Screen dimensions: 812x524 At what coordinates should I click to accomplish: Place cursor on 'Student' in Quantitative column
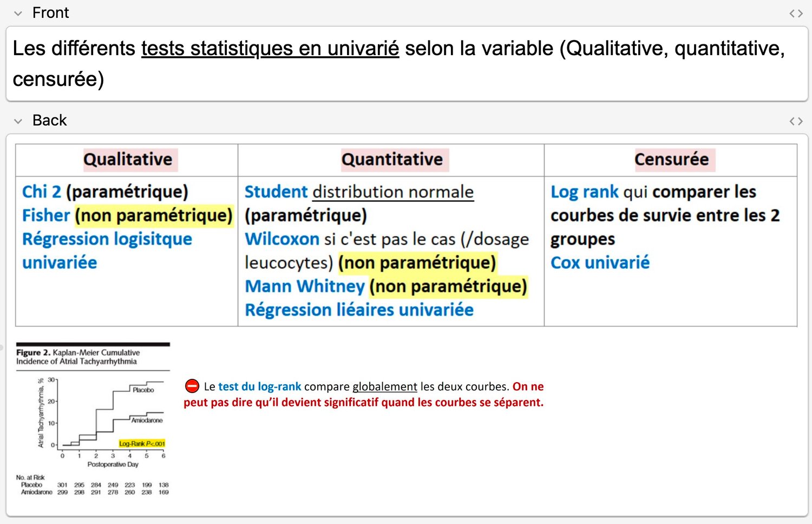click(x=276, y=192)
